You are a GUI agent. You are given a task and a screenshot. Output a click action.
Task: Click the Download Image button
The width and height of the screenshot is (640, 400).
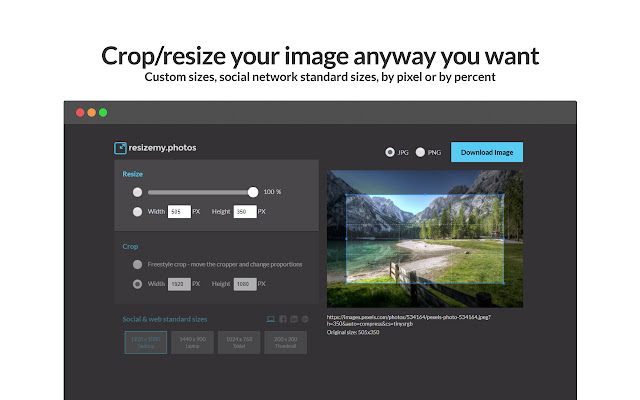[487, 152]
